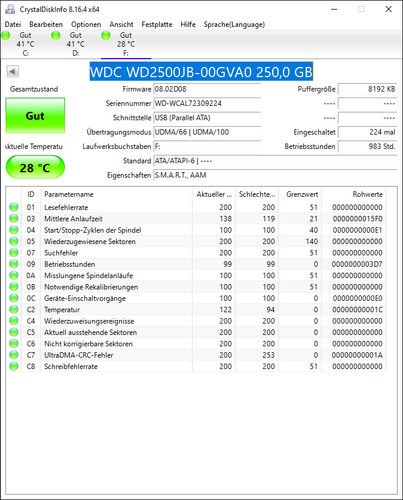Click threshold value 140
Viewport: 403px width, 500px height.
click(312, 241)
